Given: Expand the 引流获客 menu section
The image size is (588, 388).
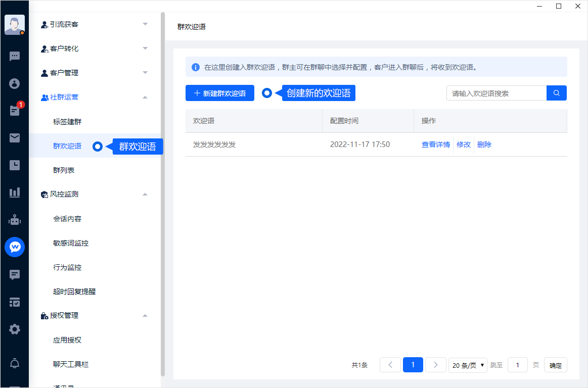Looking at the screenshot, I should [95, 24].
